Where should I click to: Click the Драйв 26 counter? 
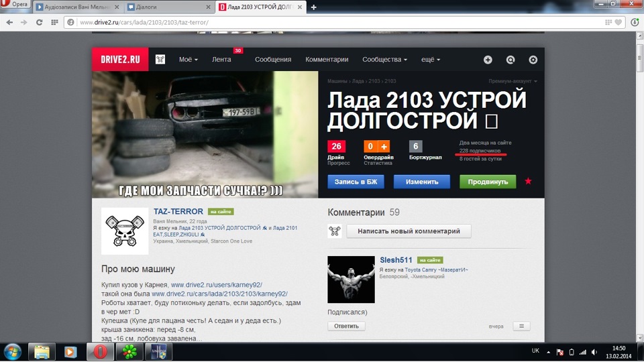336,147
